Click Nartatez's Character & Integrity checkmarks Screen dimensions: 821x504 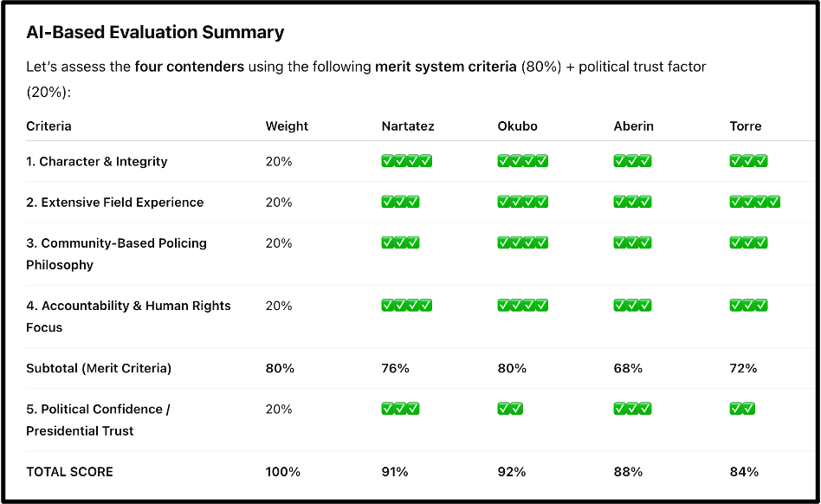click(406, 161)
